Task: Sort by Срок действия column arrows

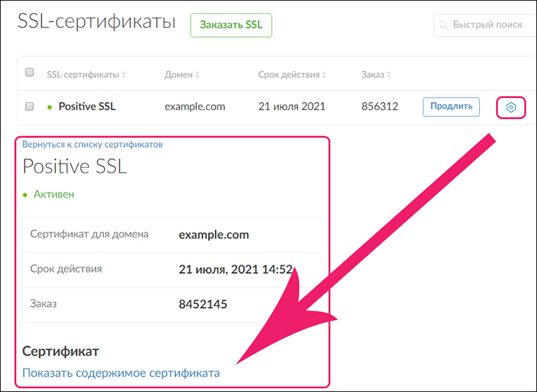Action: (x=326, y=75)
